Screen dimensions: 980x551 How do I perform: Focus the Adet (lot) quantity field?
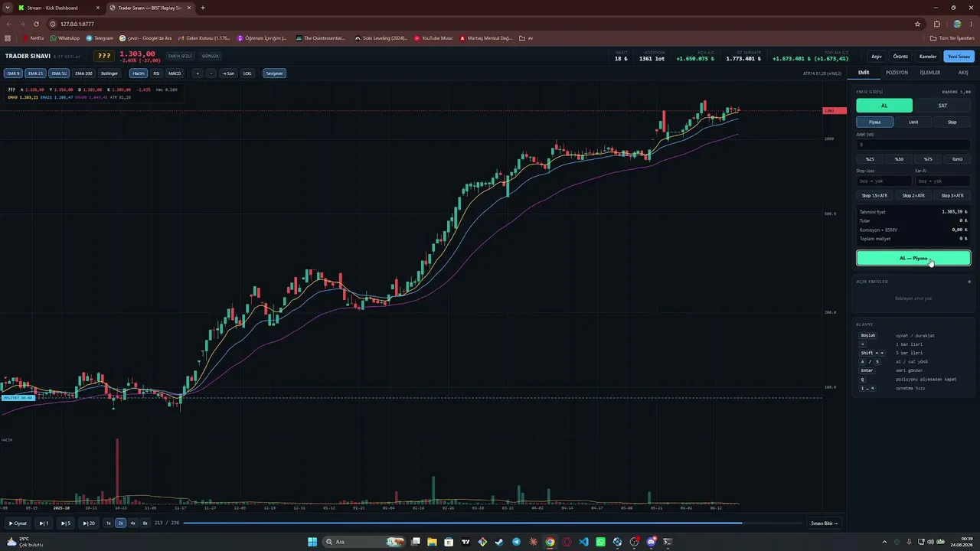pyautogui.click(x=913, y=145)
